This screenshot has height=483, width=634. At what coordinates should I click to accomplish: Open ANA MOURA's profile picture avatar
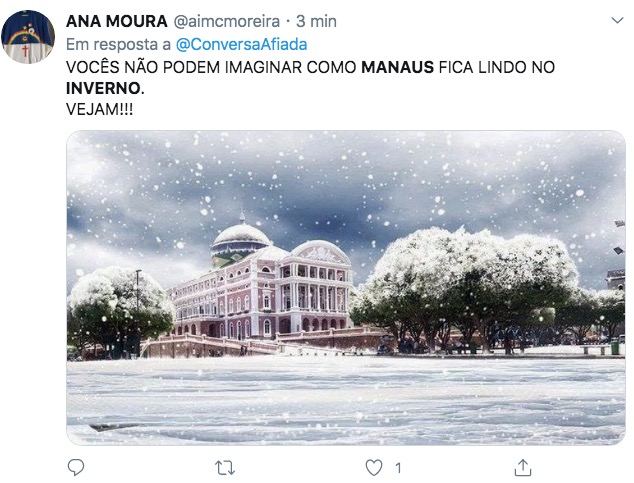[27, 37]
